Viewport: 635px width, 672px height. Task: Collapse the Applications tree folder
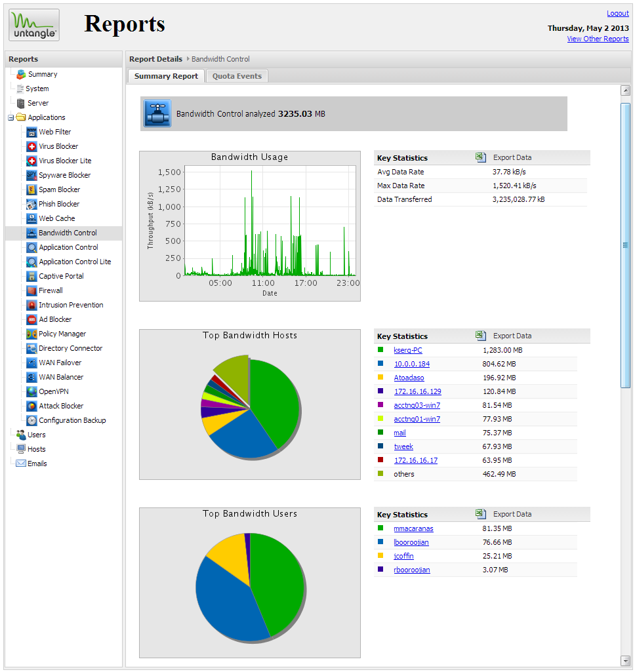click(10, 118)
